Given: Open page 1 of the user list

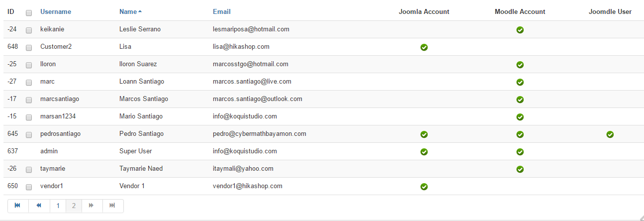Looking at the screenshot, I should (x=58, y=206).
